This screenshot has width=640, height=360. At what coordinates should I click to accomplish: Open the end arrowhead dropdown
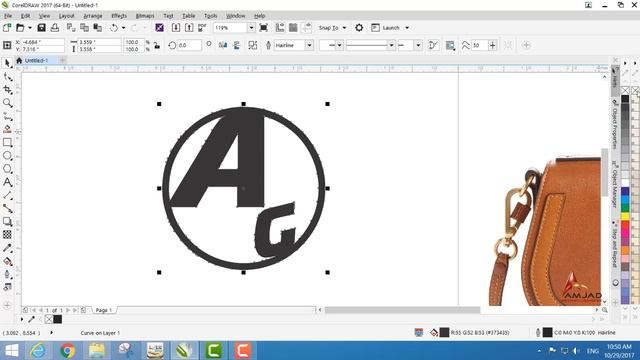pyautogui.click(x=418, y=45)
